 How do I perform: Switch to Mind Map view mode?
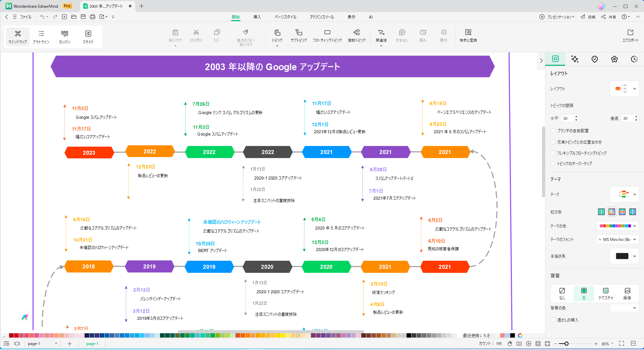[18, 37]
